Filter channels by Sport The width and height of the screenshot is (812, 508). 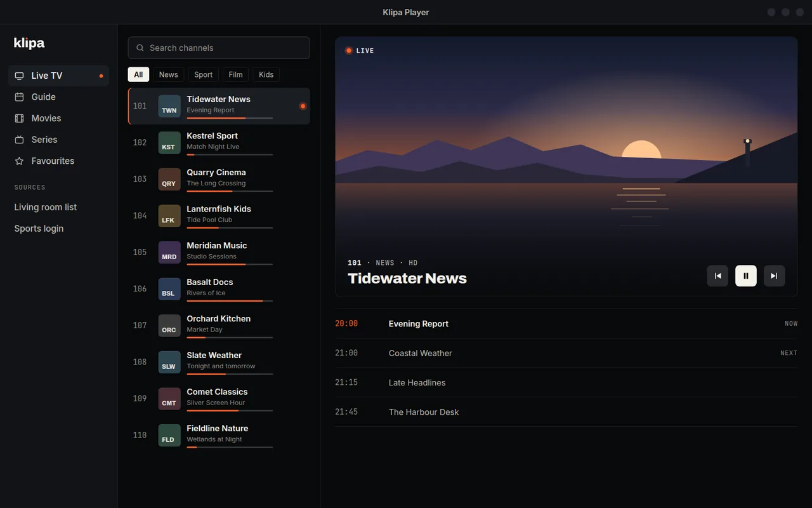(203, 74)
